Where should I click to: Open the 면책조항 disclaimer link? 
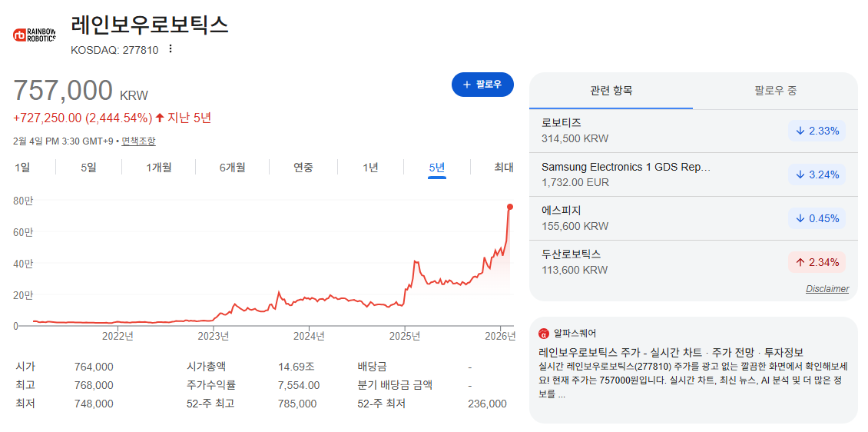pyautogui.click(x=138, y=141)
